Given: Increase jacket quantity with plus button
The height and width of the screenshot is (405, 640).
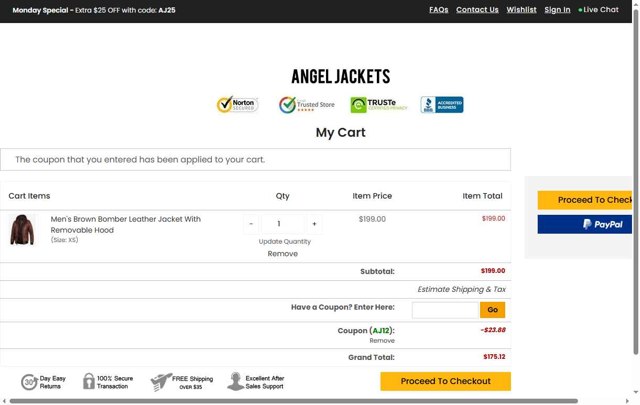Looking at the screenshot, I should click(314, 224).
